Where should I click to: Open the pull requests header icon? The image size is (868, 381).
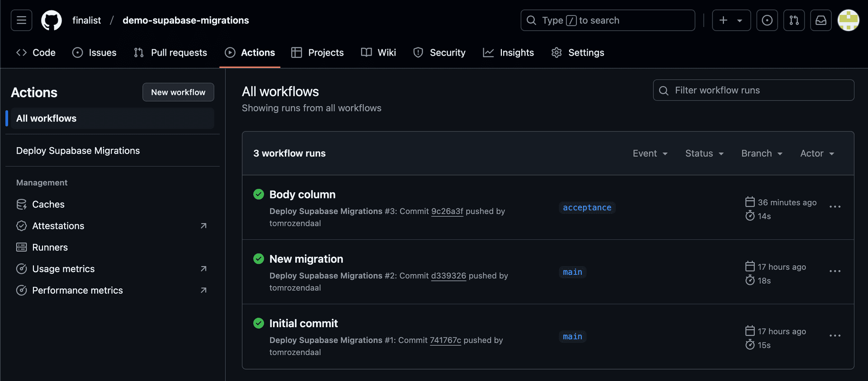pos(794,20)
